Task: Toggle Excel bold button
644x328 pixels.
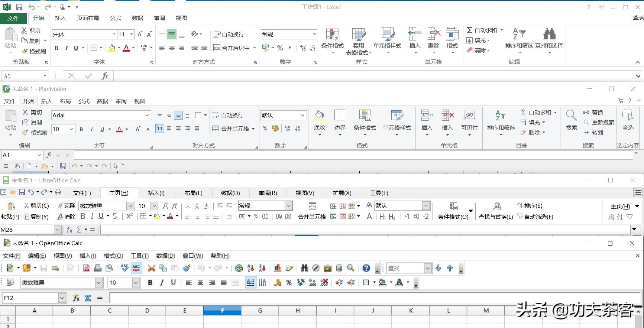Action: 56,48
